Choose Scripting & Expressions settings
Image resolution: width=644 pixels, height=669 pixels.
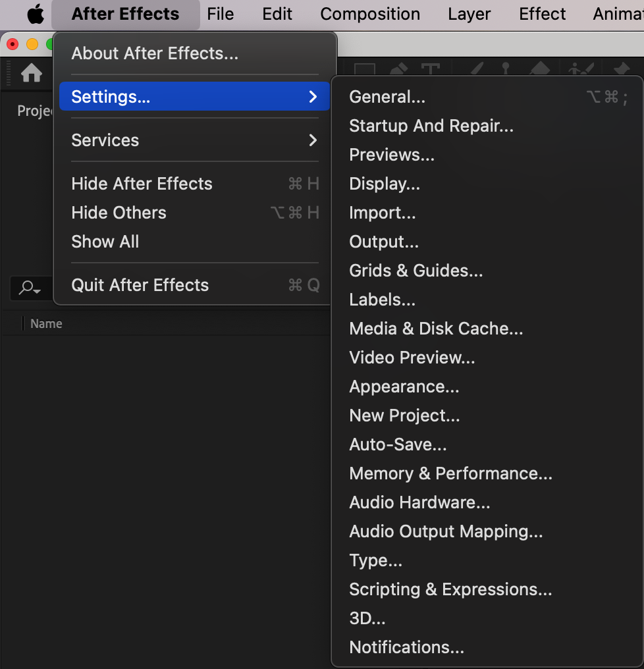(x=450, y=589)
